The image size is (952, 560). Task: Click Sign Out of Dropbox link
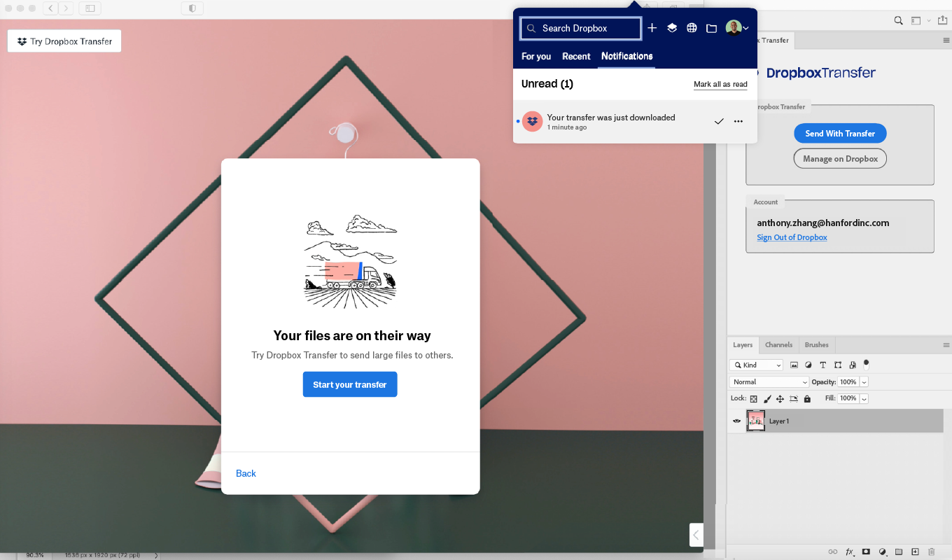pos(792,237)
